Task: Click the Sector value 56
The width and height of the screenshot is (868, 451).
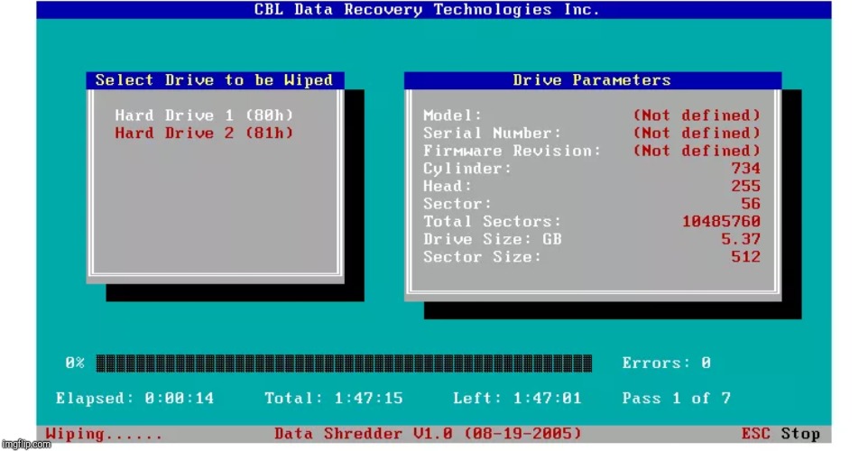Action: coord(751,204)
